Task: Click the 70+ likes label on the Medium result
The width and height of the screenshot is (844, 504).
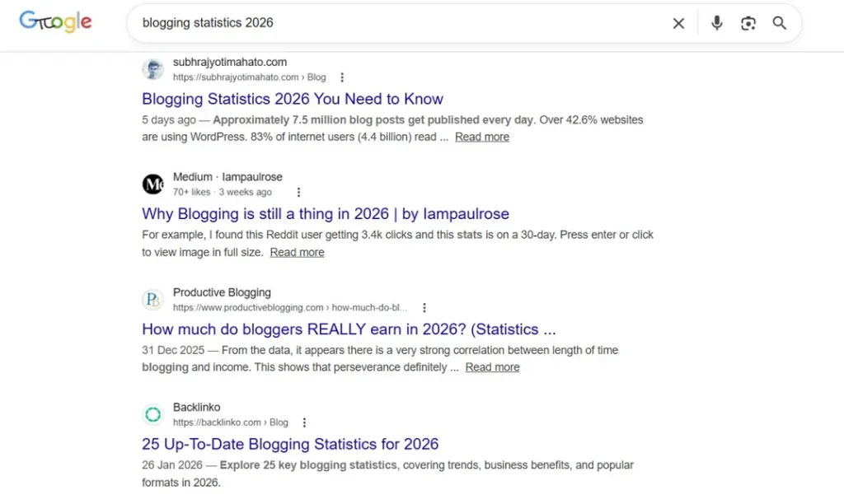Action: point(190,191)
